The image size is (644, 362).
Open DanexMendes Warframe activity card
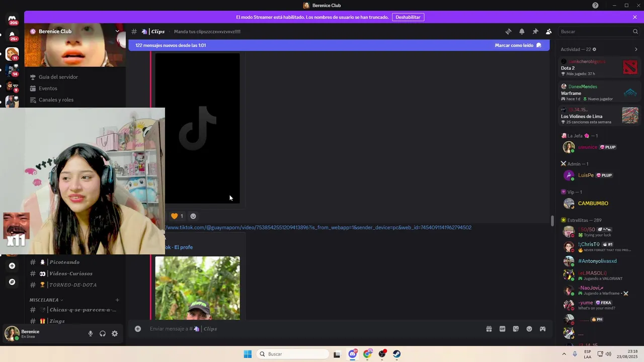pyautogui.click(x=599, y=93)
